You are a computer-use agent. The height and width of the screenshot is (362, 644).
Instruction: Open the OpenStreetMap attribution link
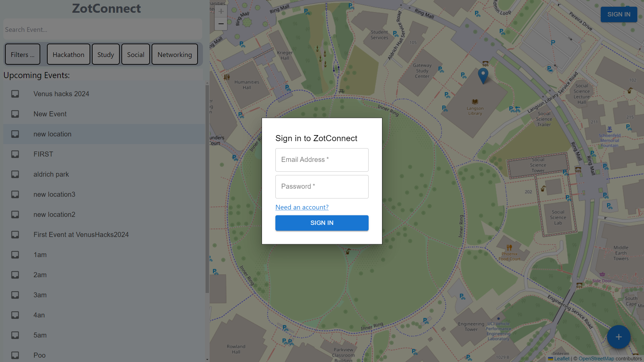coord(596,359)
